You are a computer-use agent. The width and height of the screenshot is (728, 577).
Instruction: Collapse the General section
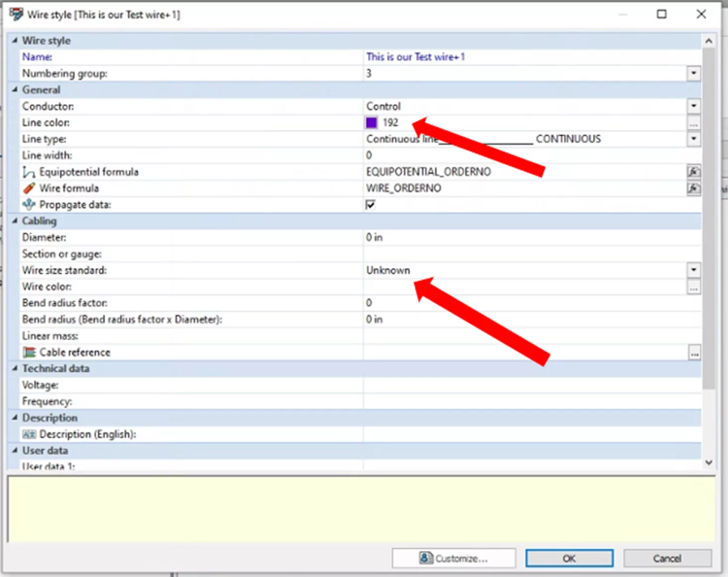click(14, 90)
